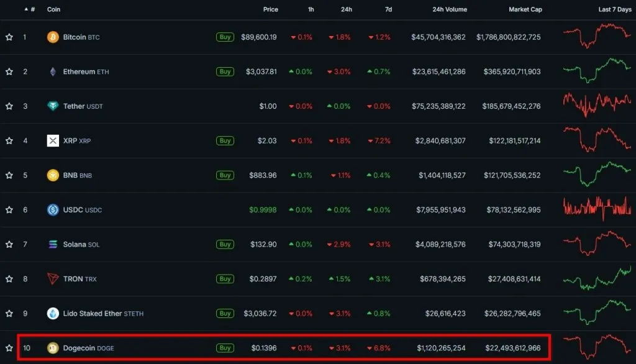Buy Dogecoin using its Buy button

point(225,348)
